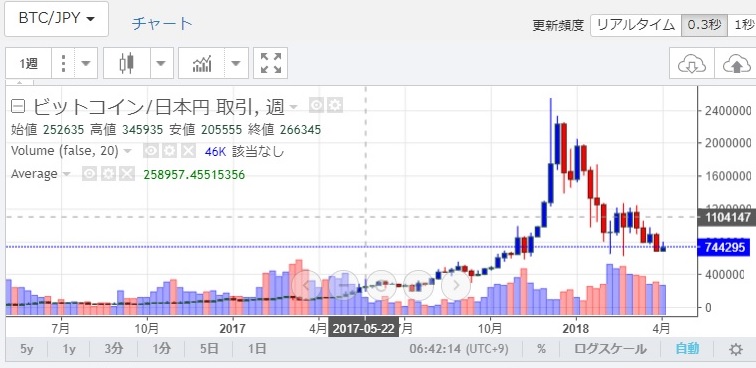Select the 3分 time range

coord(114,349)
